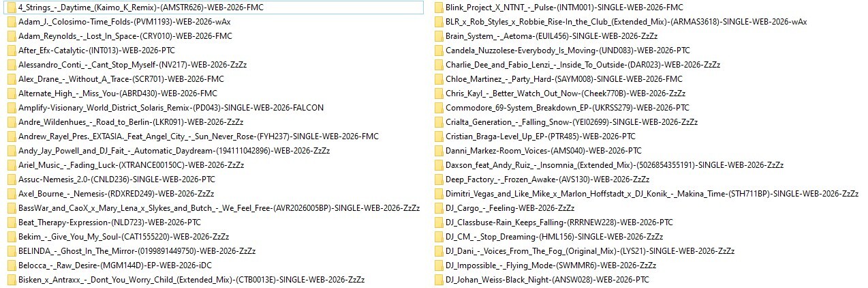Click folder icon of 4_Strings Daytime Kaimo K Remix

[x=11, y=8]
